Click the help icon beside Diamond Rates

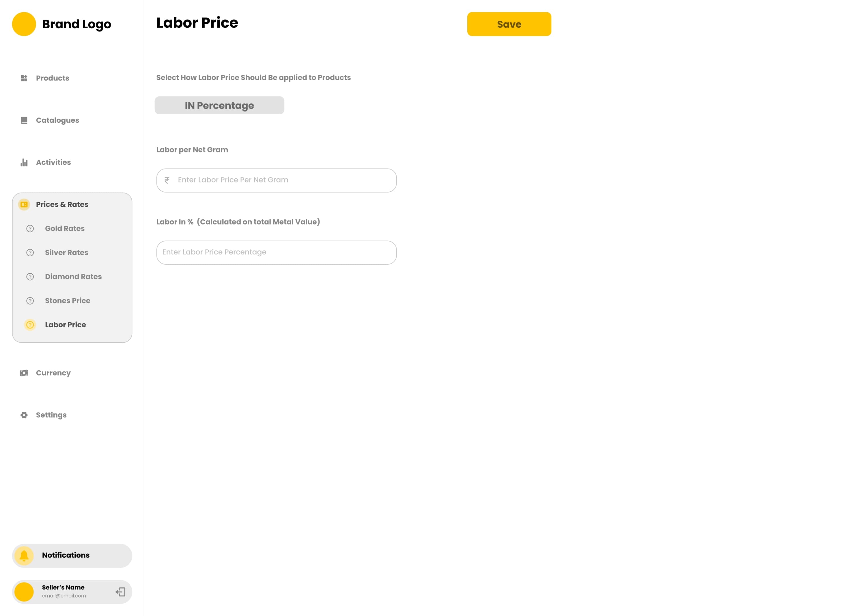pos(30,277)
